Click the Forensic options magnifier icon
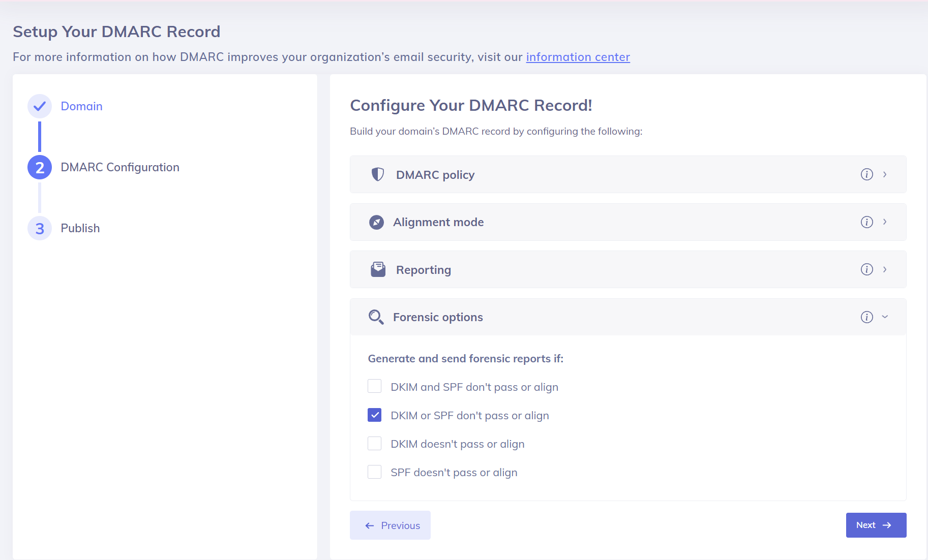Image resolution: width=928 pixels, height=560 pixels. (376, 317)
